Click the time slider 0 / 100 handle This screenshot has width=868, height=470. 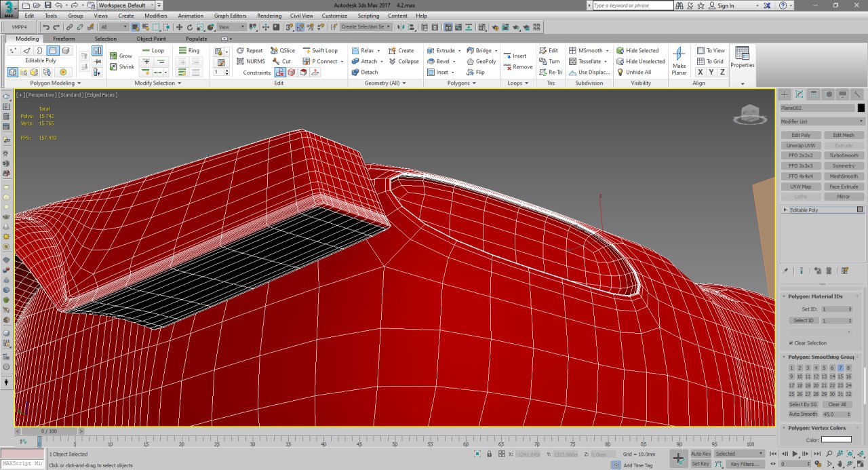pyautogui.click(x=49, y=431)
